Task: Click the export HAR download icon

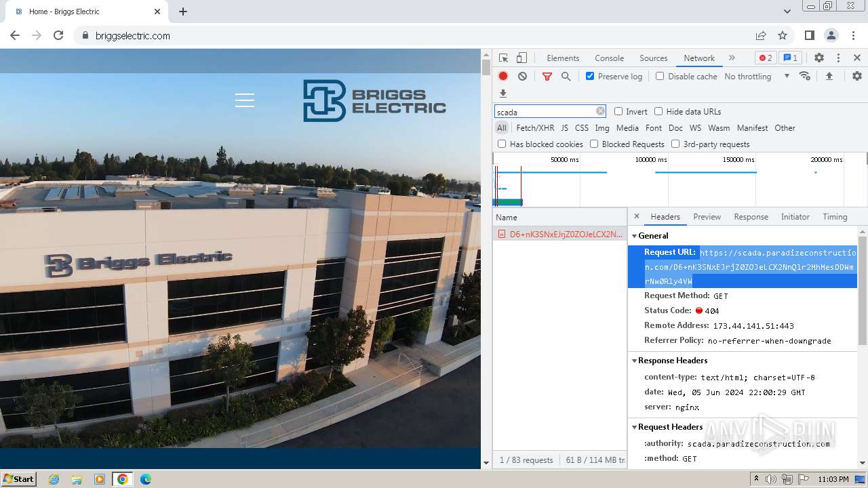Action: point(503,94)
